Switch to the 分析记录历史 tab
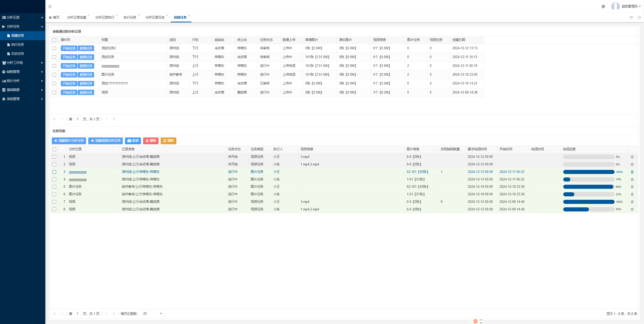This screenshot has height=324, width=644. pos(155,17)
